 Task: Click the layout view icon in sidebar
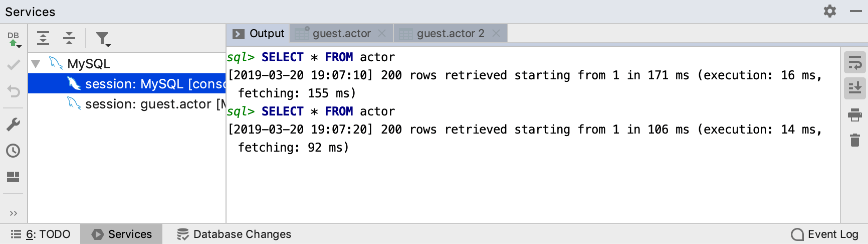(x=14, y=177)
